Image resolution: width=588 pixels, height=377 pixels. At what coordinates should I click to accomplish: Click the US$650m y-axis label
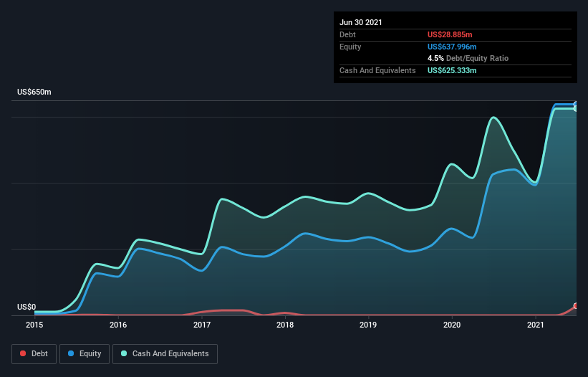point(34,92)
